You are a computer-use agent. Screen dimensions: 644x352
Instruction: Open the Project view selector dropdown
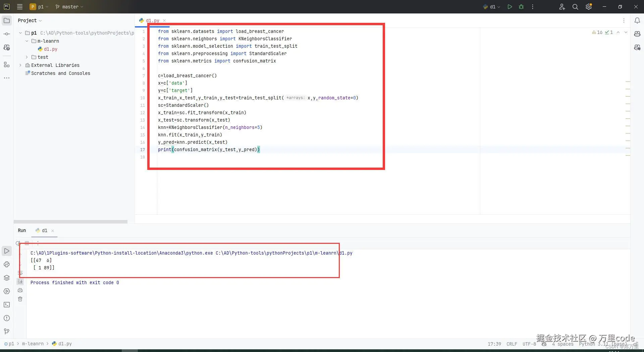[x=30, y=20]
